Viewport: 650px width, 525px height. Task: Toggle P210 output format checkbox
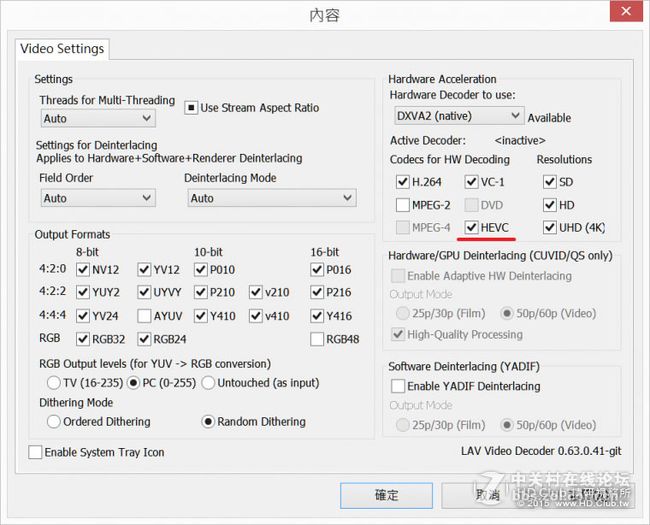[x=201, y=292]
